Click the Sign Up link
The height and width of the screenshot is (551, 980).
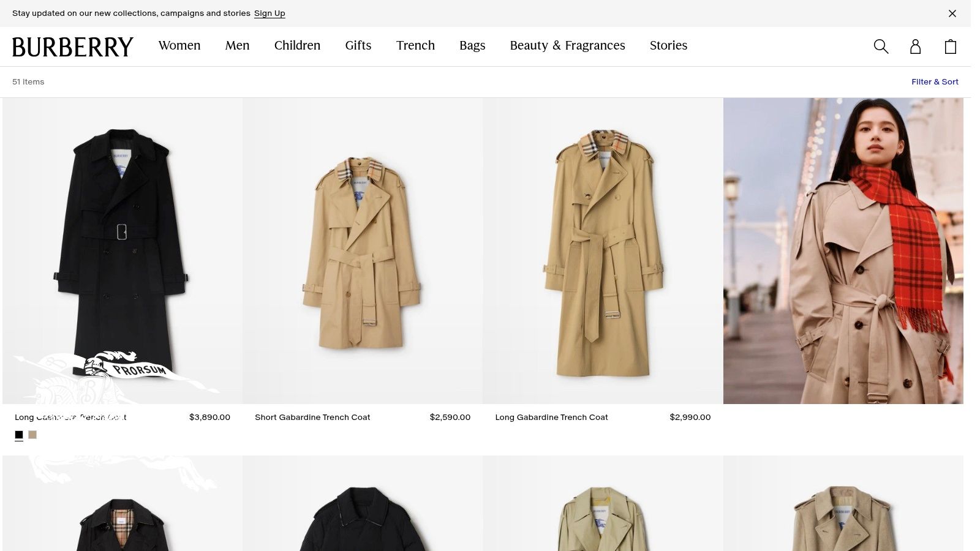(x=269, y=13)
